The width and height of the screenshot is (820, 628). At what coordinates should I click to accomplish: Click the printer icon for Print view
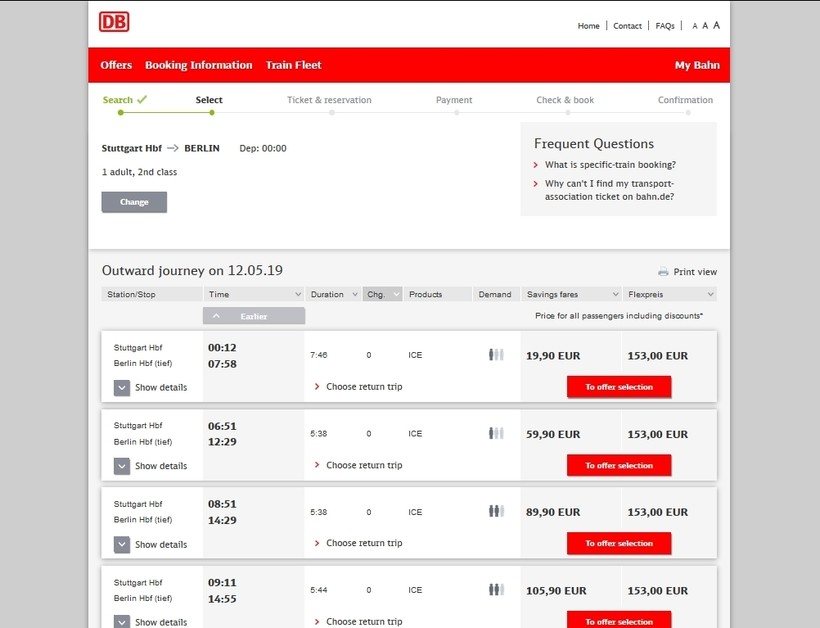pyautogui.click(x=663, y=272)
